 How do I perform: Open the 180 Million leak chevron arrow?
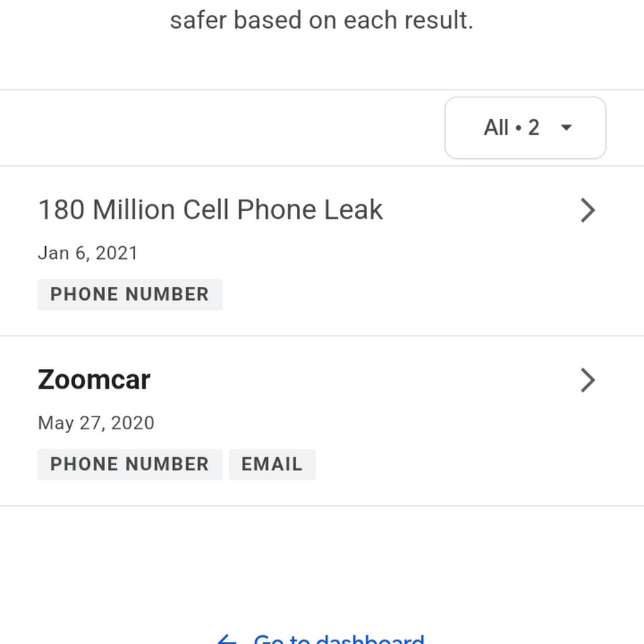click(587, 210)
